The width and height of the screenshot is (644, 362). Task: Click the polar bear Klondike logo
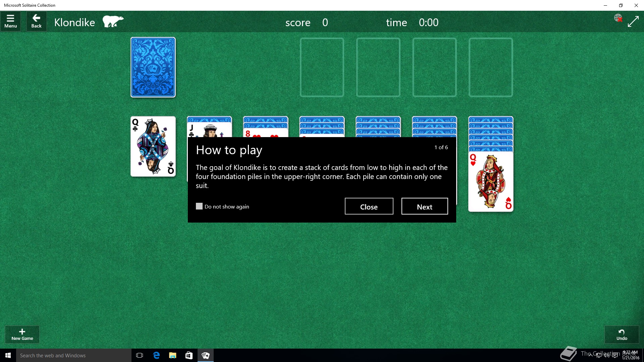tap(113, 21)
